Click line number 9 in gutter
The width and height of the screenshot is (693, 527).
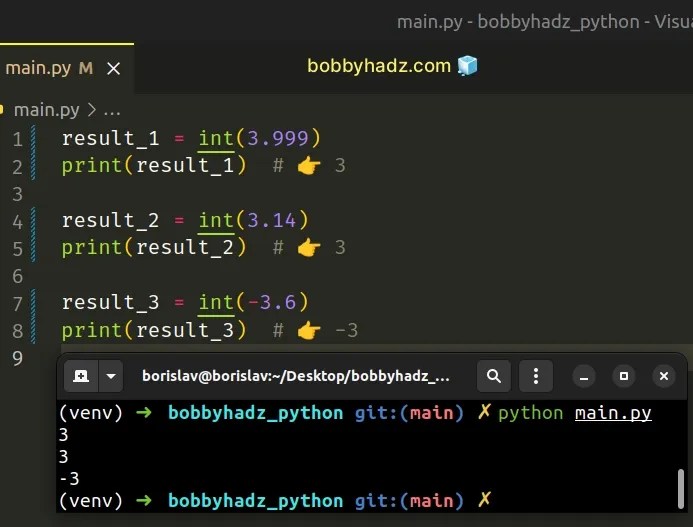pyautogui.click(x=18, y=358)
